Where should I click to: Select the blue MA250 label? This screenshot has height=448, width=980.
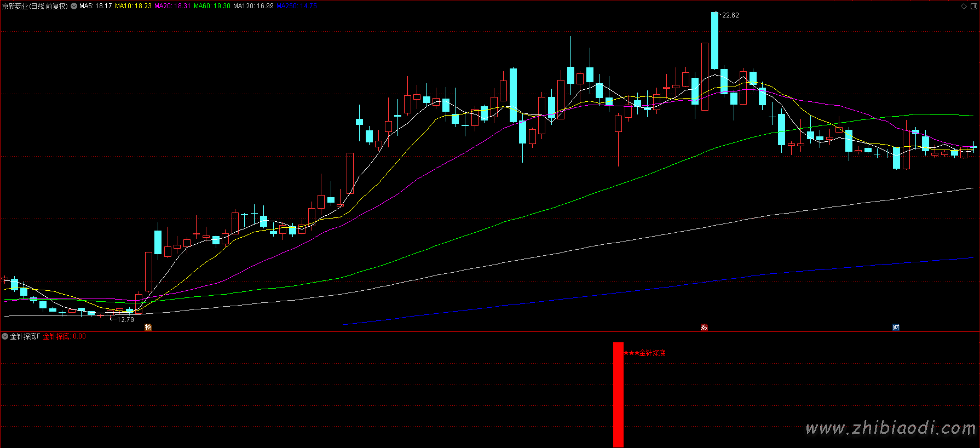296,6
